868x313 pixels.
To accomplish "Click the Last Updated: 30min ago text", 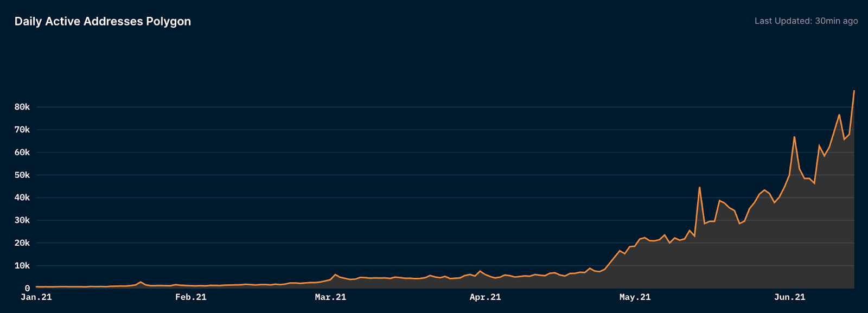I will 806,21.
